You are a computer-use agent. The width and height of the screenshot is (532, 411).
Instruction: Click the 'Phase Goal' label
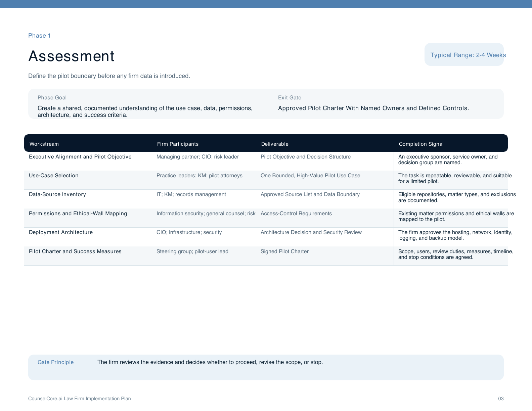[52, 98]
